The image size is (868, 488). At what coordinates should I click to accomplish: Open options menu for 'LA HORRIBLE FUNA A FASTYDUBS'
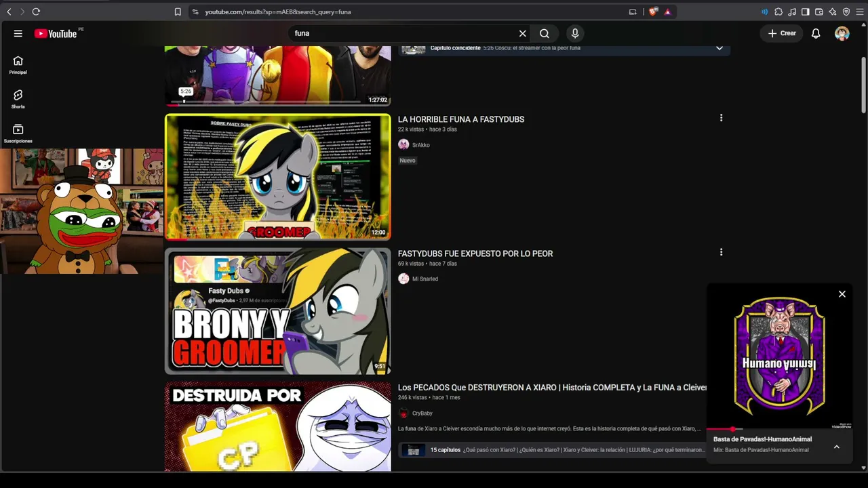(x=721, y=118)
